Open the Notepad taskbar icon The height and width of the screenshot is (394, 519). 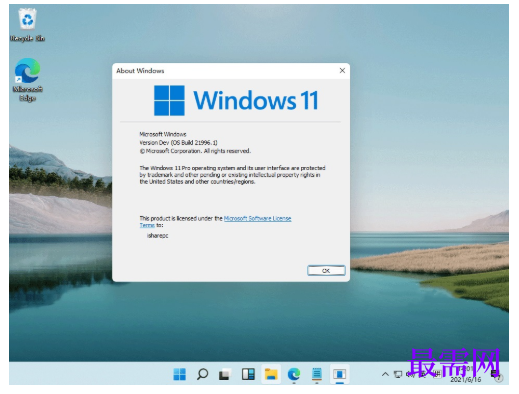(317, 374)
